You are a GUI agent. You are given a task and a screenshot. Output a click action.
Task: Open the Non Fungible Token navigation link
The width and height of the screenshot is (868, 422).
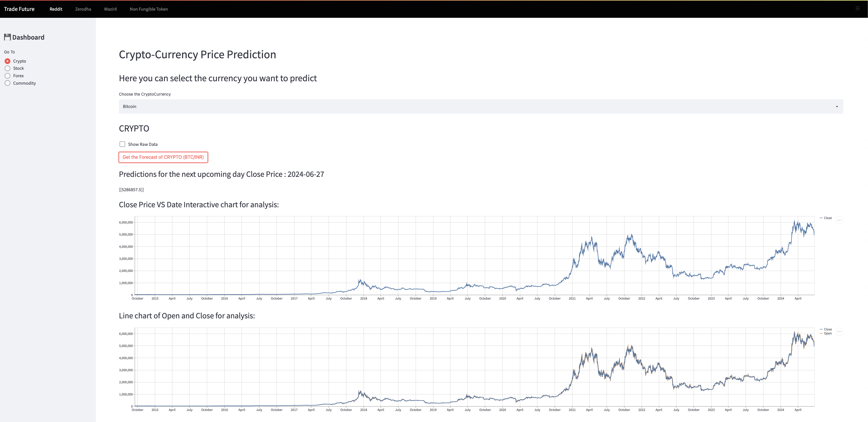(148, 9)
